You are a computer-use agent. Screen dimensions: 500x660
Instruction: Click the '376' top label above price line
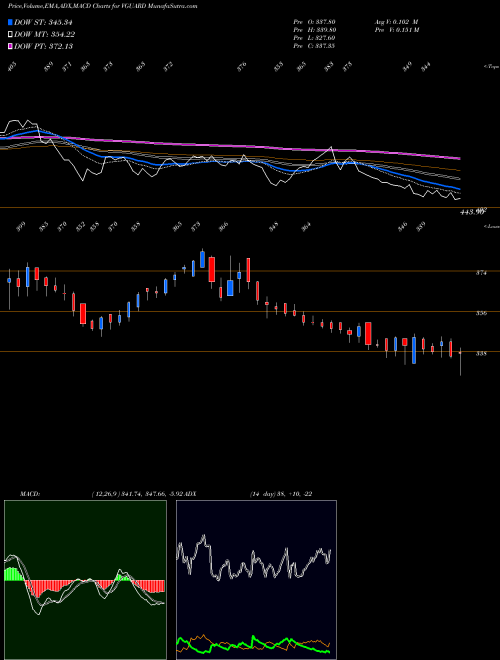click(x=242, y=67)
